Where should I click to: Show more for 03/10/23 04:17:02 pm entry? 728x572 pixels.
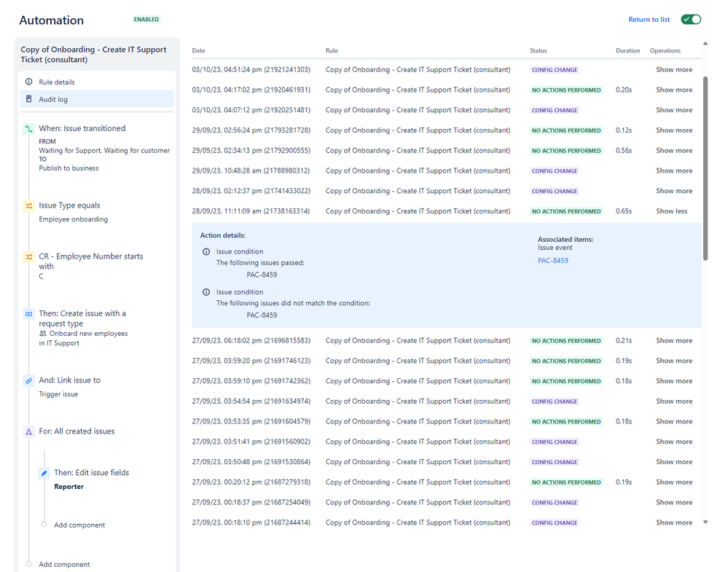tap(673, 90)
